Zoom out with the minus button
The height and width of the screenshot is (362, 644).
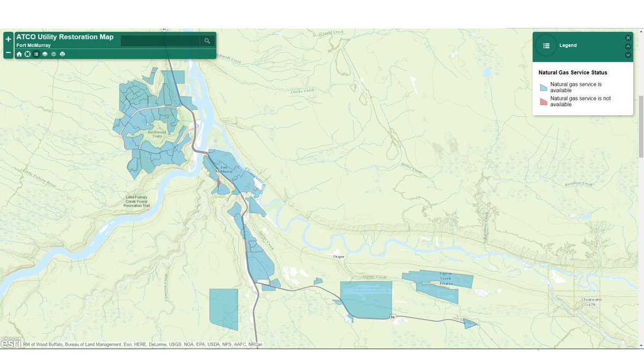(8, 53)
